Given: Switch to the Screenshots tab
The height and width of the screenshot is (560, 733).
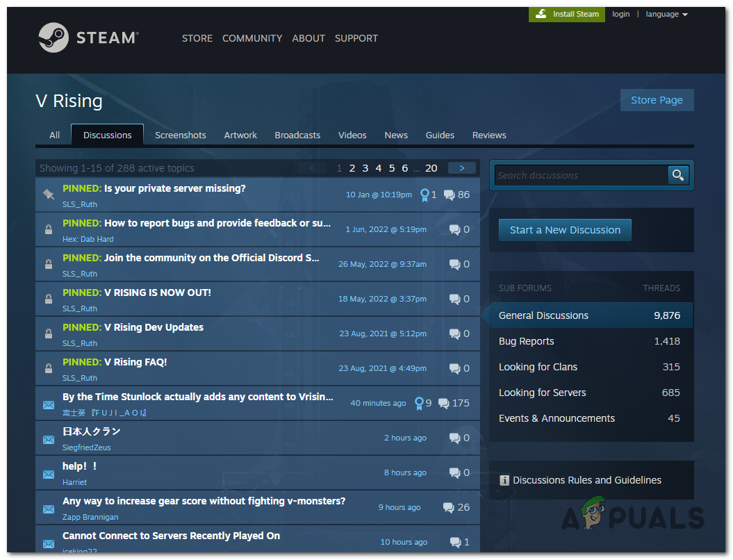Looking at the screenshot, I should [x=180, y=135].
